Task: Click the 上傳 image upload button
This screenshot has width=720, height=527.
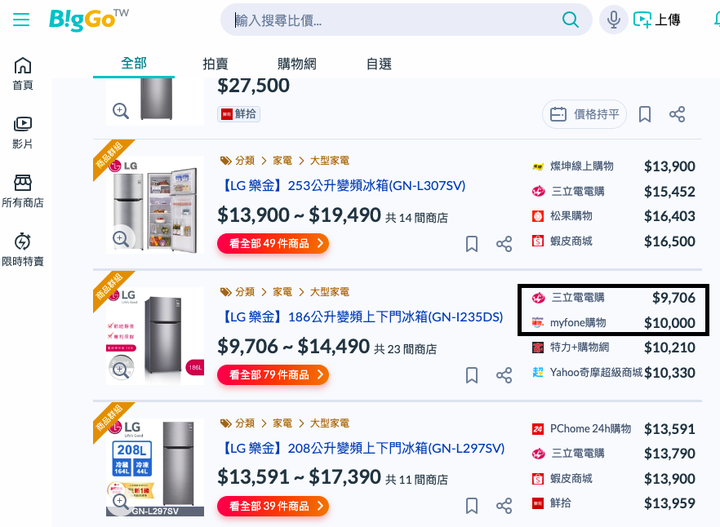Action: pyautogui.click(x=657, y=20)
